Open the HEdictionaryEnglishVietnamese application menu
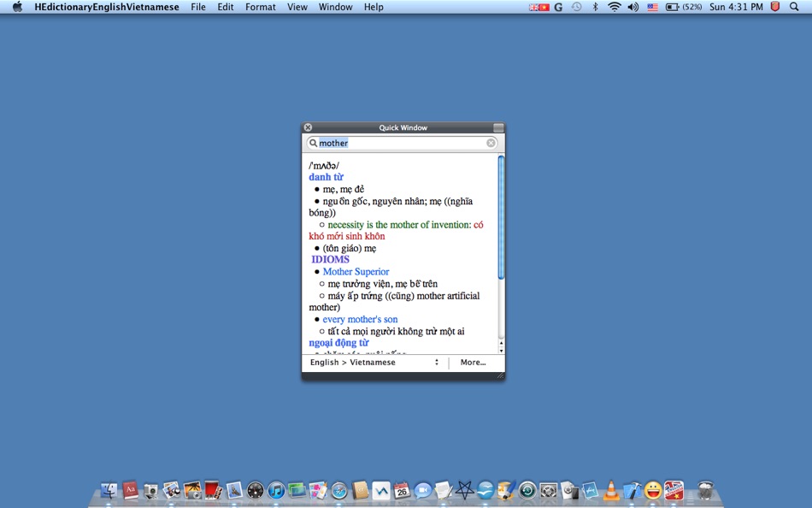812x508 pixels. click(107, 7)
